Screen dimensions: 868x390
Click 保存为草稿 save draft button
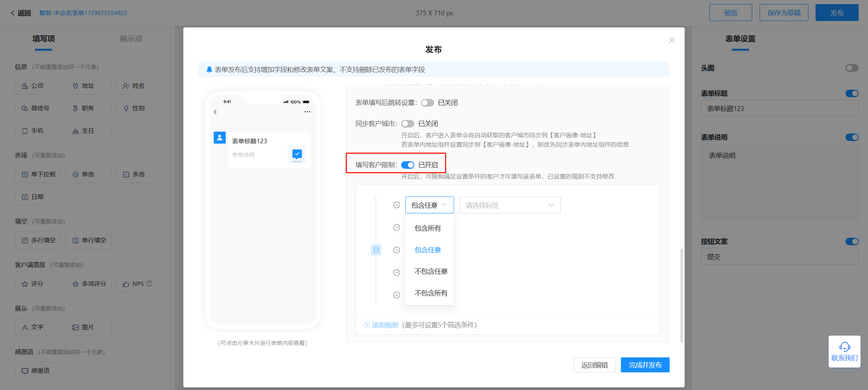click(x=784, y=13)
